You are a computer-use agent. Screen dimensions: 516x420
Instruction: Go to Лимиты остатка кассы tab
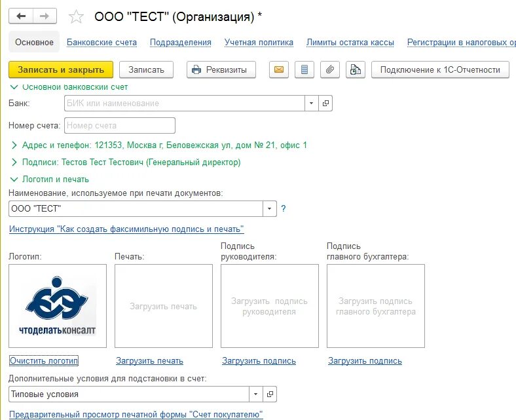350,42
